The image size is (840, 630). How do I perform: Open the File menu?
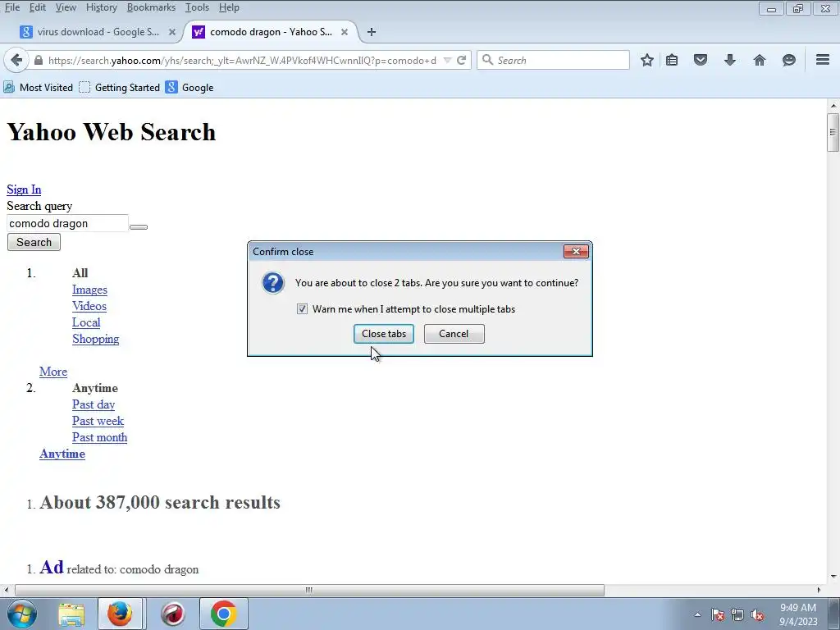click(11, 7)
